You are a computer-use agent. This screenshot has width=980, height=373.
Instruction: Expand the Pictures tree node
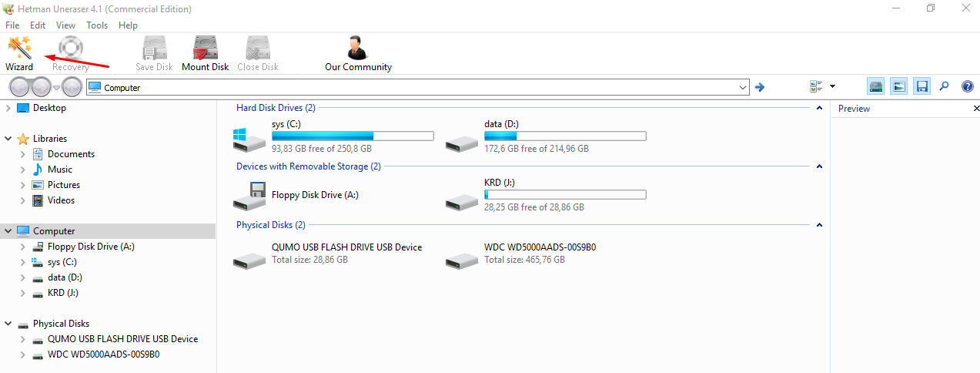click(x=23, y=185)
